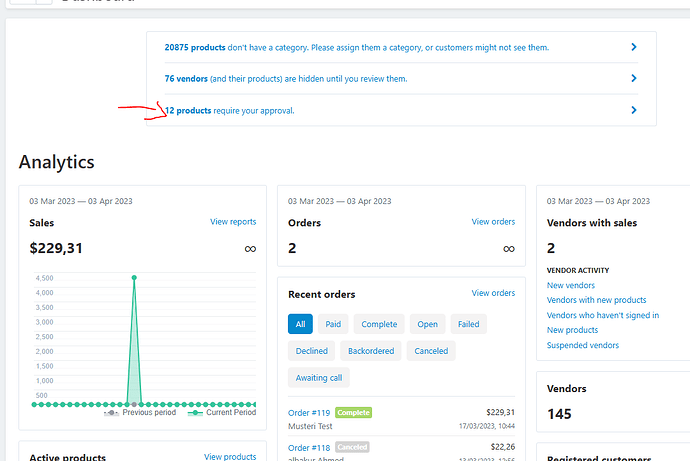Click the Vendors with sales heading
Viewport: 690px width, 461px height.
point(592,223)
